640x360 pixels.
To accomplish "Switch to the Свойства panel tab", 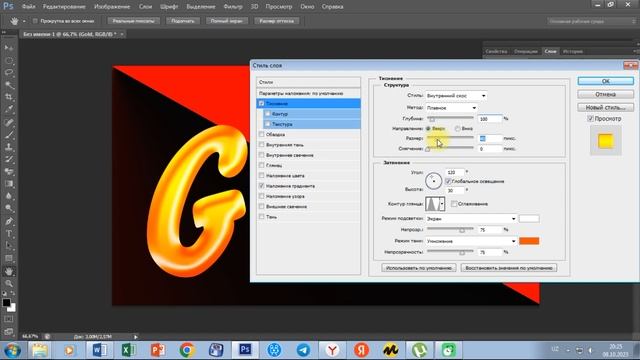I will 496,51.
